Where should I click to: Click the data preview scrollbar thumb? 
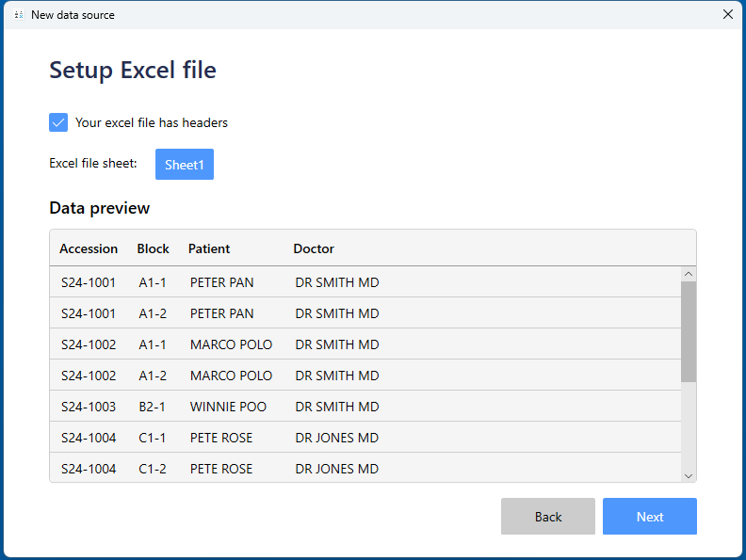tap(689, 331)
